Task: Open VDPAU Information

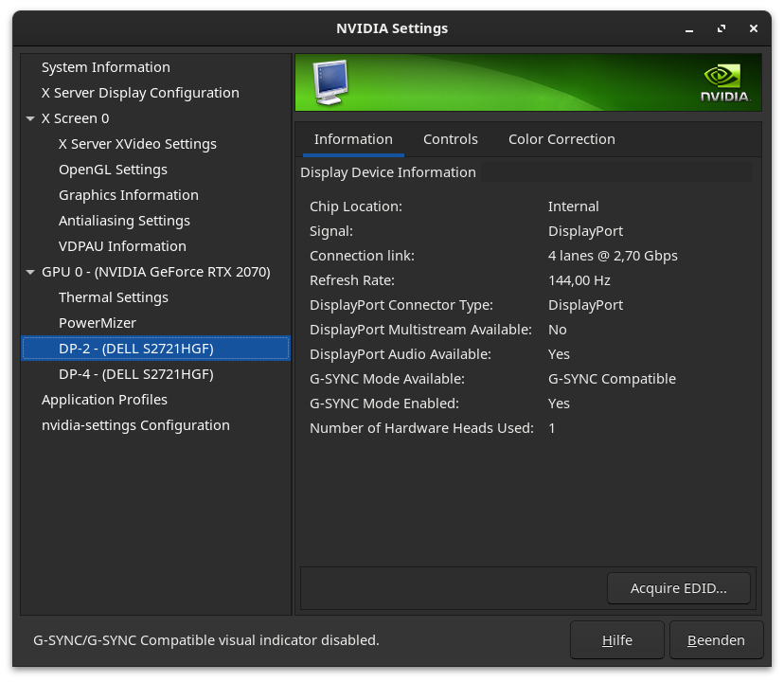Action: point(122,246)
